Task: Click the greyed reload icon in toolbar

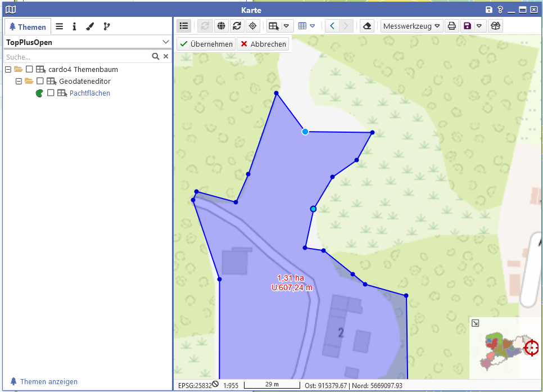Action: 205,26
